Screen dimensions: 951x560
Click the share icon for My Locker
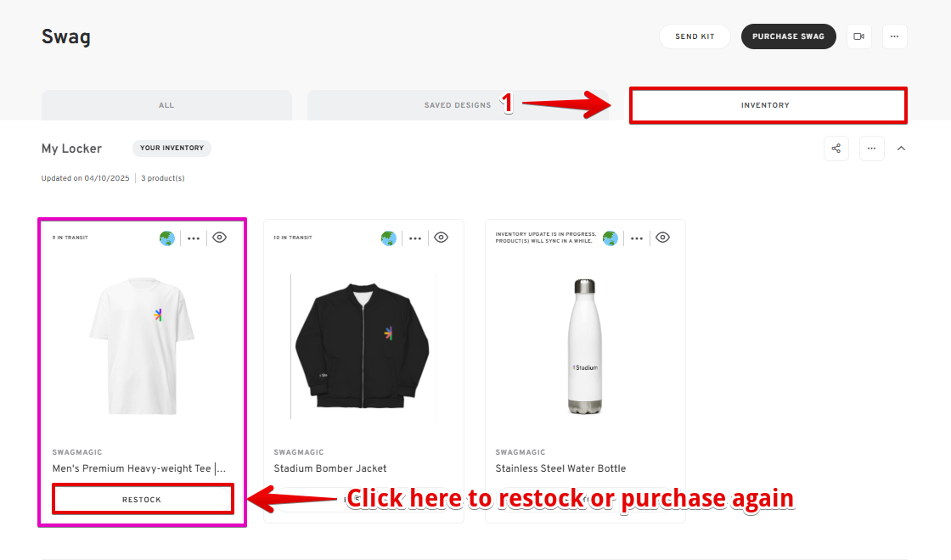pos(836,148)
